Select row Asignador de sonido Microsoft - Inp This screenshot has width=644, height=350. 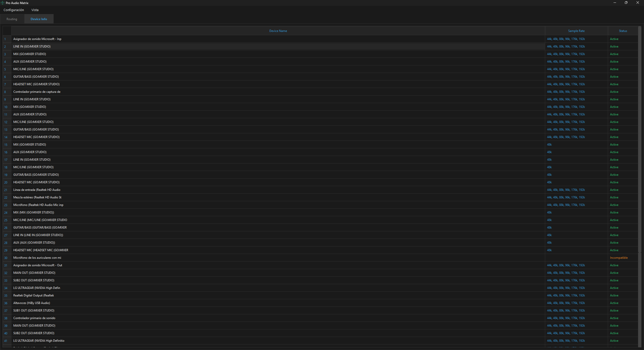point(278,39)
